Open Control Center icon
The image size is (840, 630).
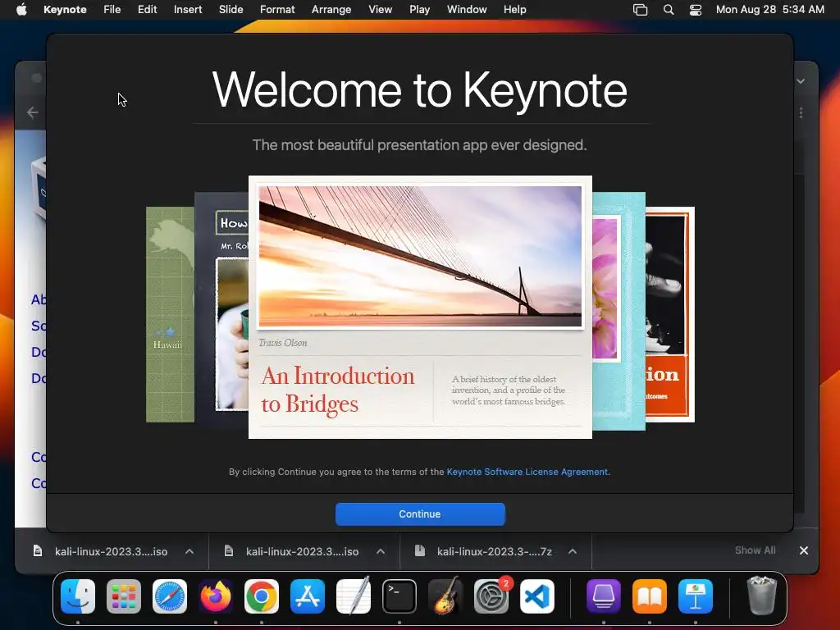pyautogui.click(x=696, y=10)
